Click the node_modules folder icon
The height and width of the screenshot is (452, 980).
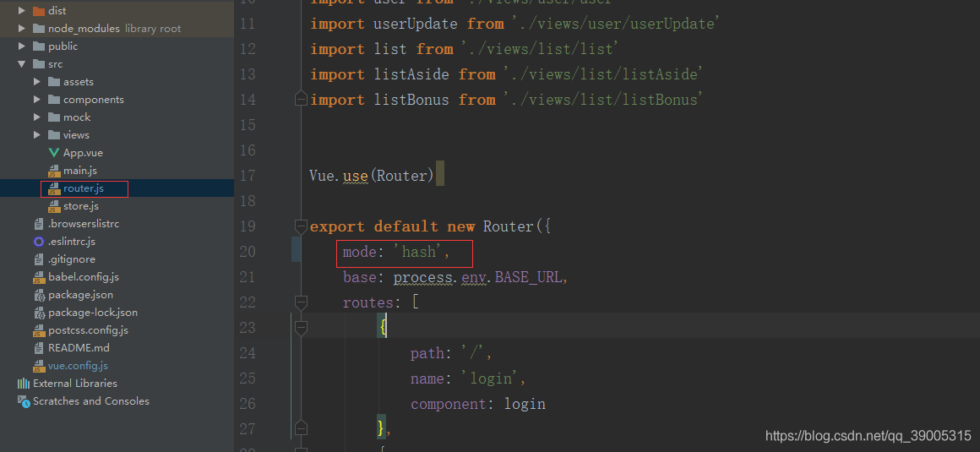pyautogui.click(x=38, y=28)
